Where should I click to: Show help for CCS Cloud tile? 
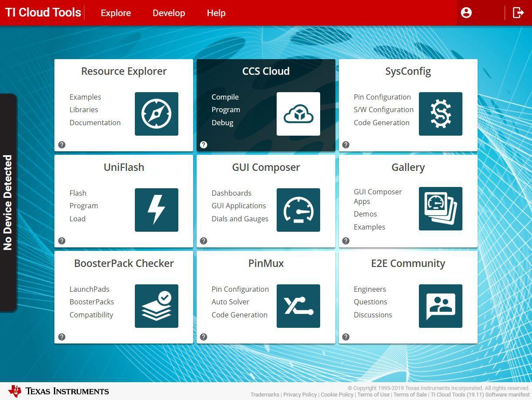point(204,145)
